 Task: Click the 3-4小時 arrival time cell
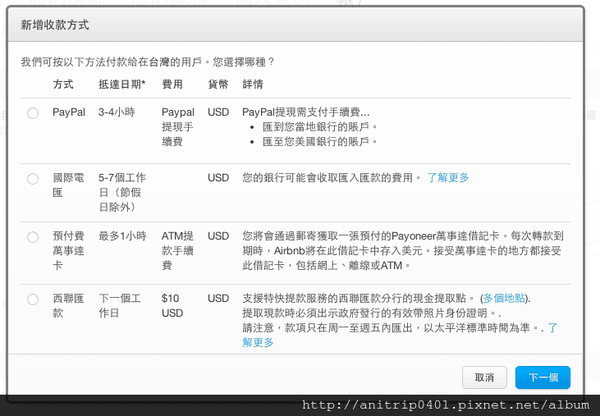point(117,112)
